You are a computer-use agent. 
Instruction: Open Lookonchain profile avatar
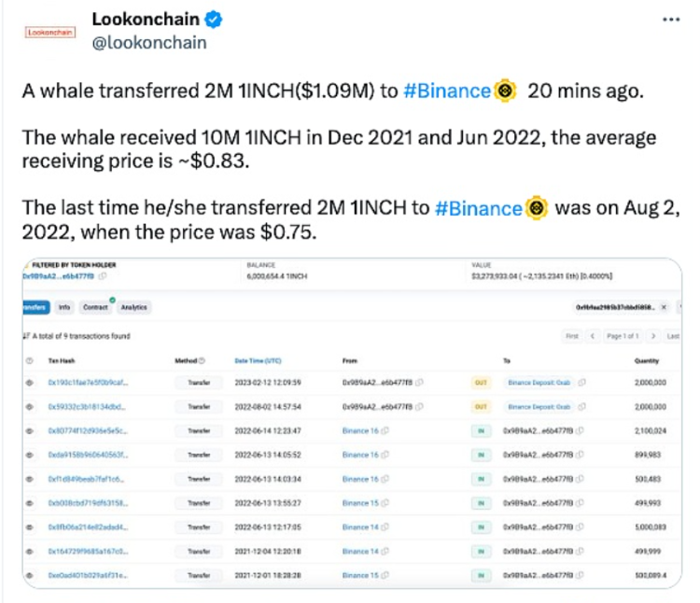tap(50, 32)
